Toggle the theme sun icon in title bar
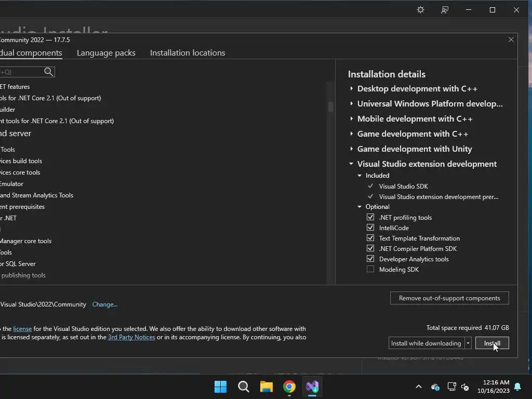 click(420, 10)
